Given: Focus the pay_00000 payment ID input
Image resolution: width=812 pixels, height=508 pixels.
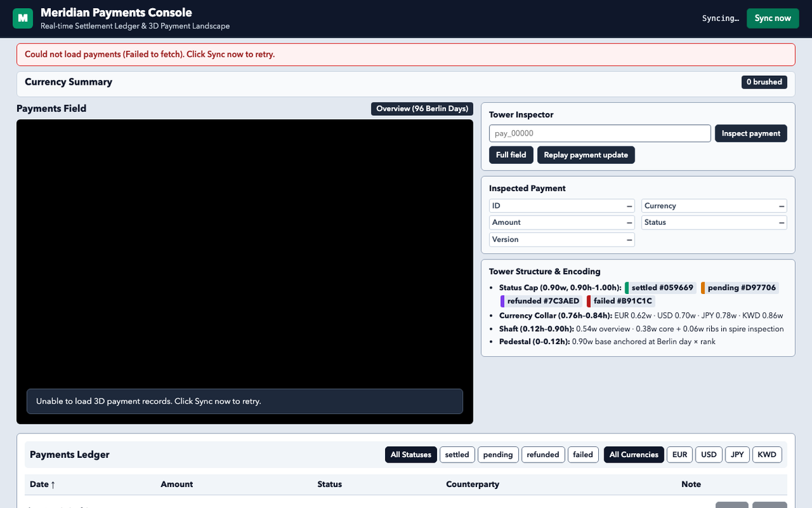Looking at the screenshot, I should click(x=600, y=133).
